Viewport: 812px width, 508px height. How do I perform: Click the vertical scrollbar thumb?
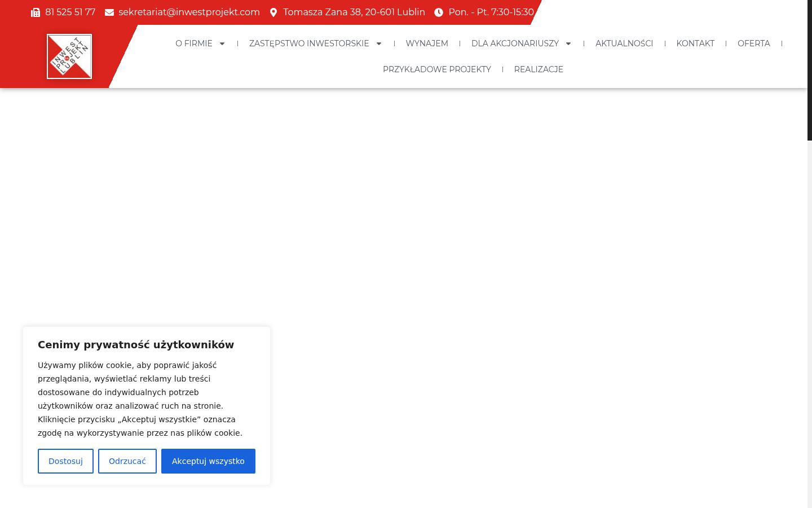click(810, 70)
